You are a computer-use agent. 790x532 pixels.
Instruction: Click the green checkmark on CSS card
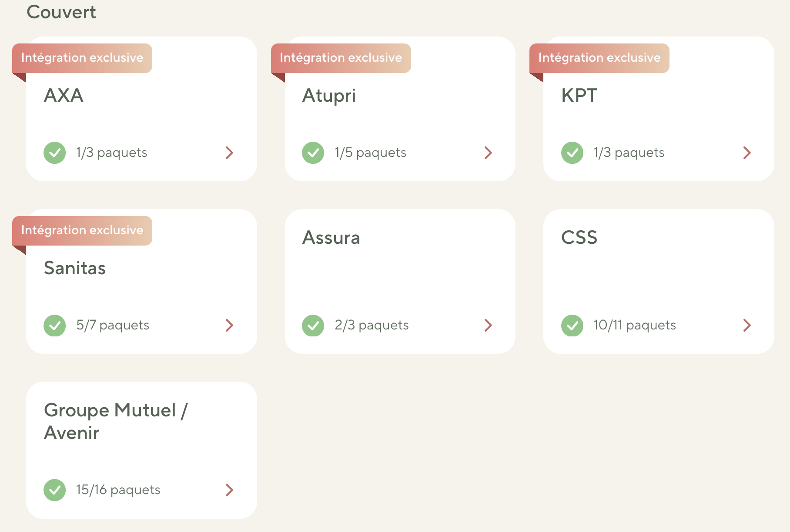point(572,325)
